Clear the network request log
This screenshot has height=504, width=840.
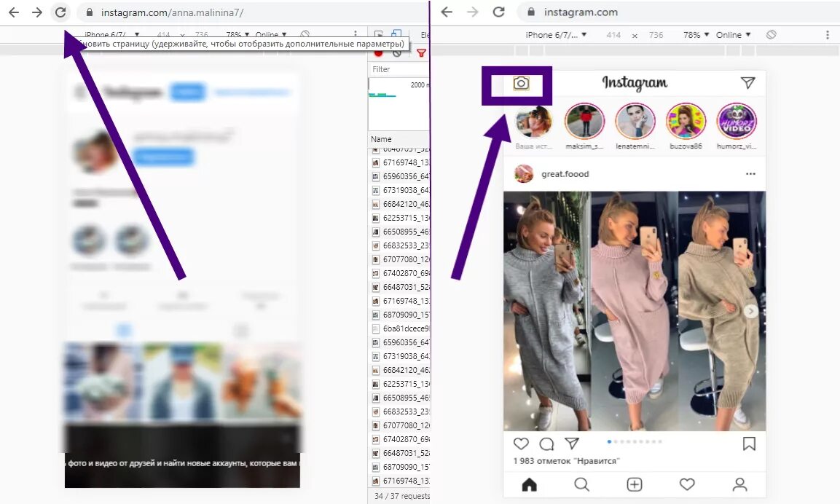pos(397,53)
